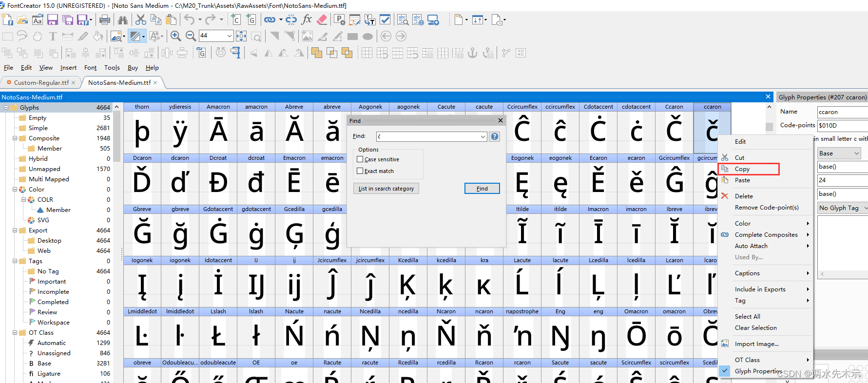Screen dimensions: 868x383
Task: Zoom out with magnifier minus icon
Action: tap(191, 36)
